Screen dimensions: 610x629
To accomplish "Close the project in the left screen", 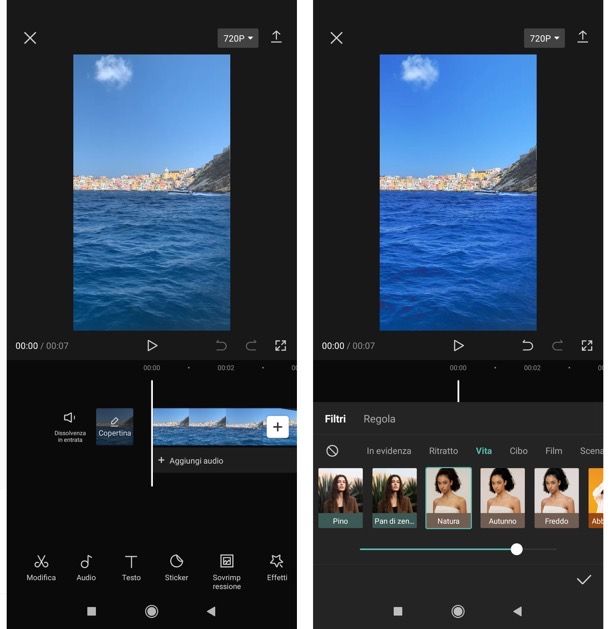I will 30,38.
